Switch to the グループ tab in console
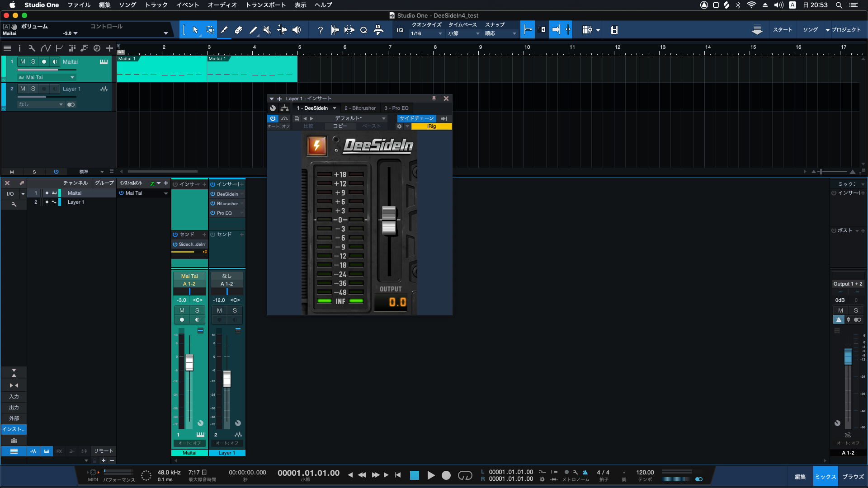Image resolution: width=868 pixels, height=488 pixels. tap(104, 183)
